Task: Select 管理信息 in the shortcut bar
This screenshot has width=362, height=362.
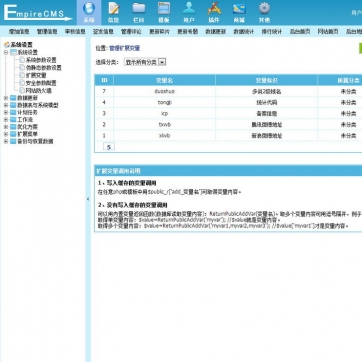Action: coord(47,32)
